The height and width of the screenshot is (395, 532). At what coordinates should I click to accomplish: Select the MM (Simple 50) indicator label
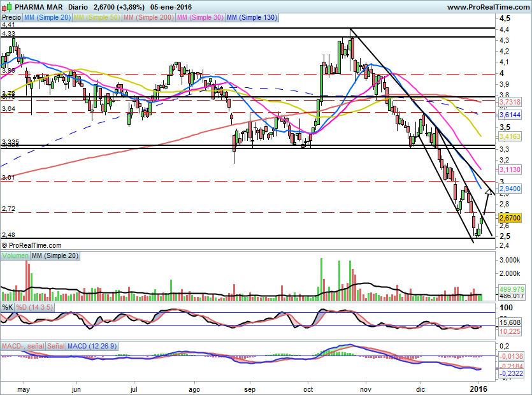tap(97, 18)
